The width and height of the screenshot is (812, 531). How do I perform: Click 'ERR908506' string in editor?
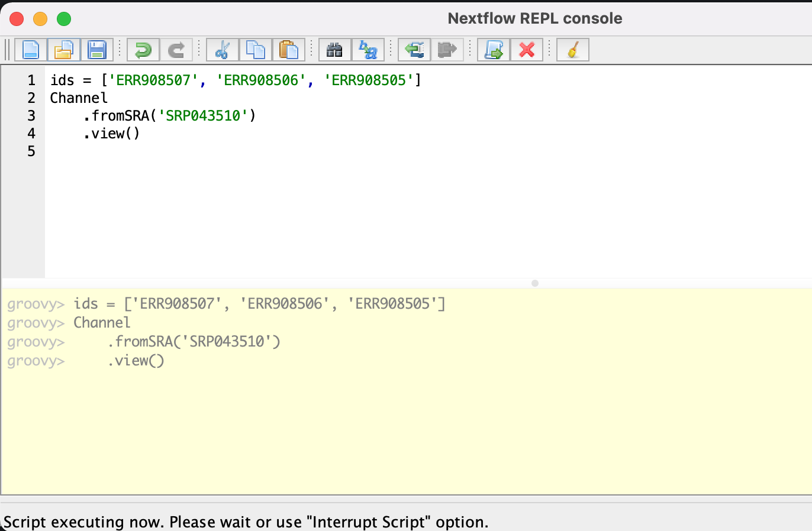pos(261,80)
